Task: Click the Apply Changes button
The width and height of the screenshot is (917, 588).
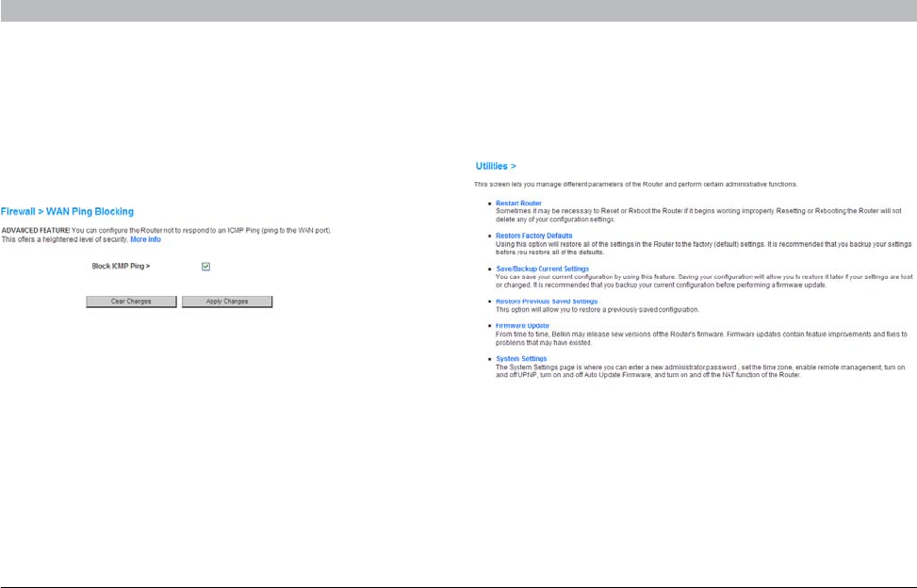Action: pos(227,302)
